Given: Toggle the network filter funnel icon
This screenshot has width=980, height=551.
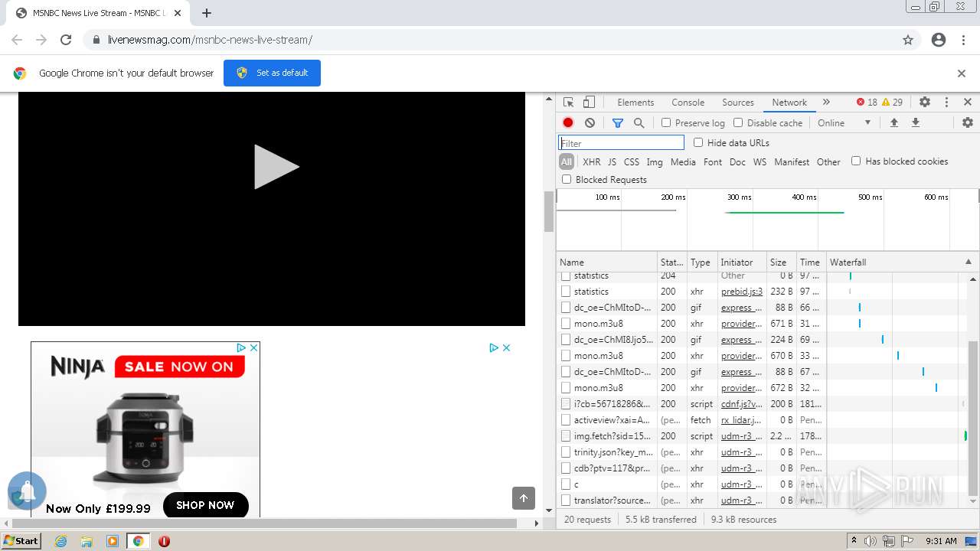Looking at the screenshot, I should tap(618, 122).
